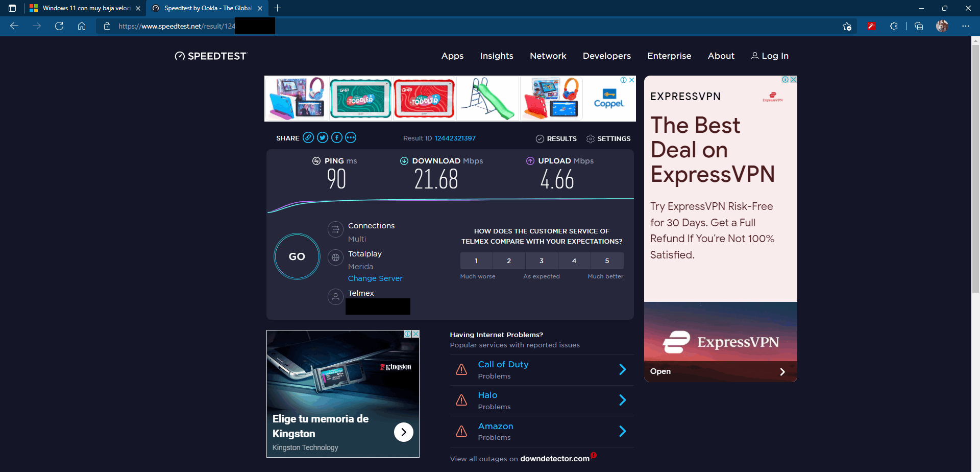The image size is (980, 472).
Task: Open browser Collections panel
Action: pyautogui.click(x=919, y=26)
